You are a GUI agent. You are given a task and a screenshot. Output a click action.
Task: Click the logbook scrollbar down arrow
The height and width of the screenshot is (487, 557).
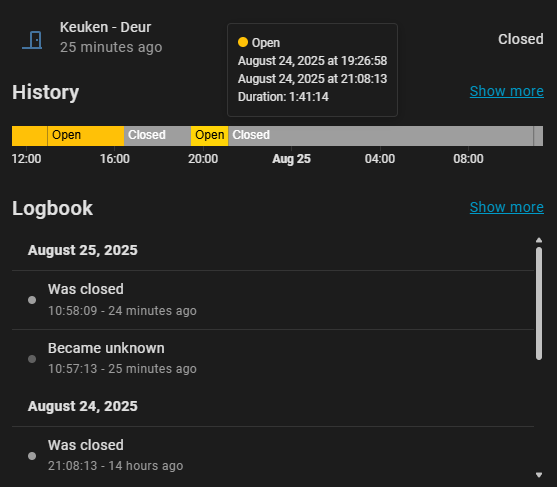pyautogui.click(x=539, y=475)
